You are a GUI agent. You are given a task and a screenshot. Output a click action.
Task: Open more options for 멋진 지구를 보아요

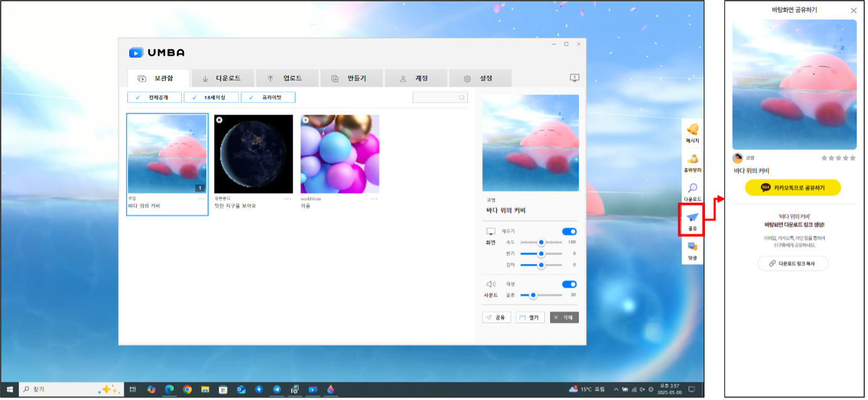click(288, 199)
